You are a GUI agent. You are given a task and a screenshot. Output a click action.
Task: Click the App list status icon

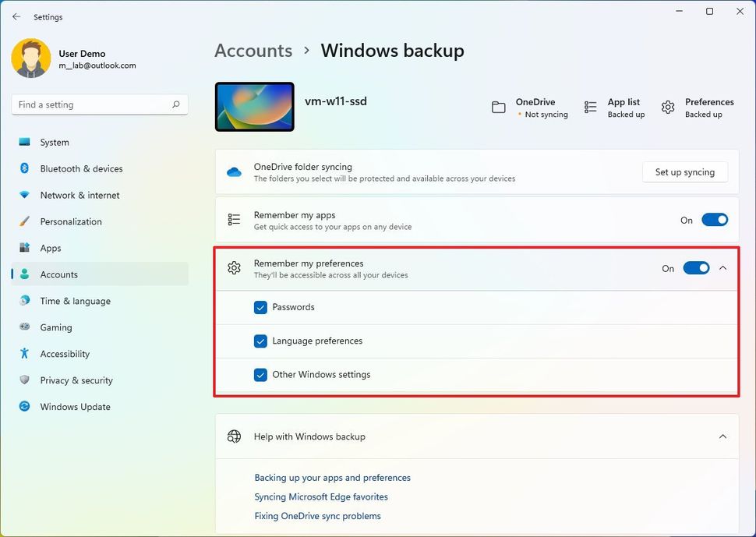tap(591, 108)
